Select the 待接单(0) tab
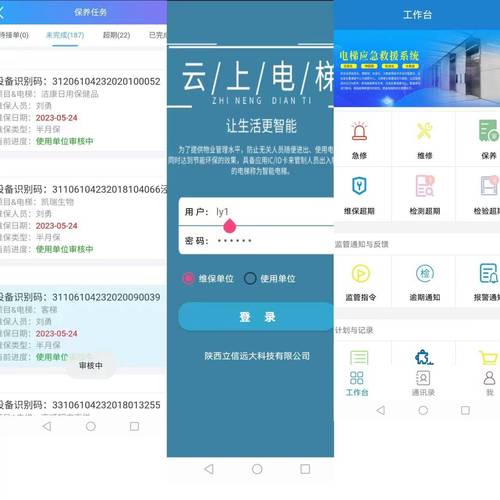Image resolution: width=500 pixels, height=500 pixels. [x=14, y=35]
